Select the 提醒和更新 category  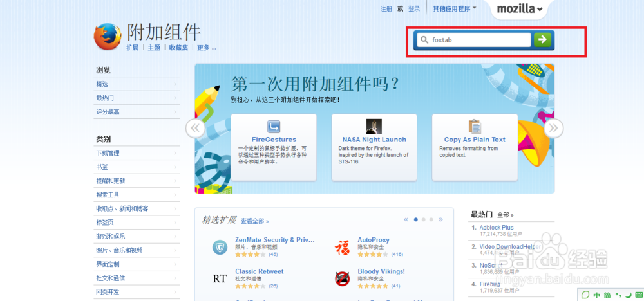137,181
